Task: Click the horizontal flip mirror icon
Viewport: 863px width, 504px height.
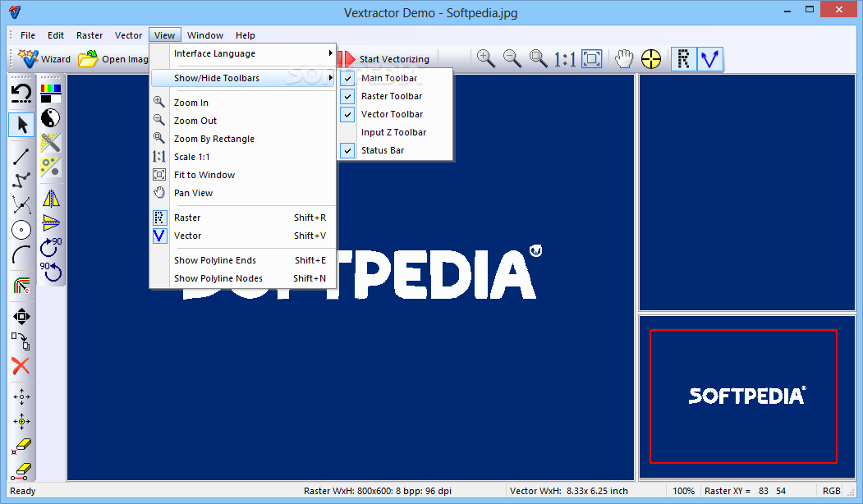Action: click(51, 198)
